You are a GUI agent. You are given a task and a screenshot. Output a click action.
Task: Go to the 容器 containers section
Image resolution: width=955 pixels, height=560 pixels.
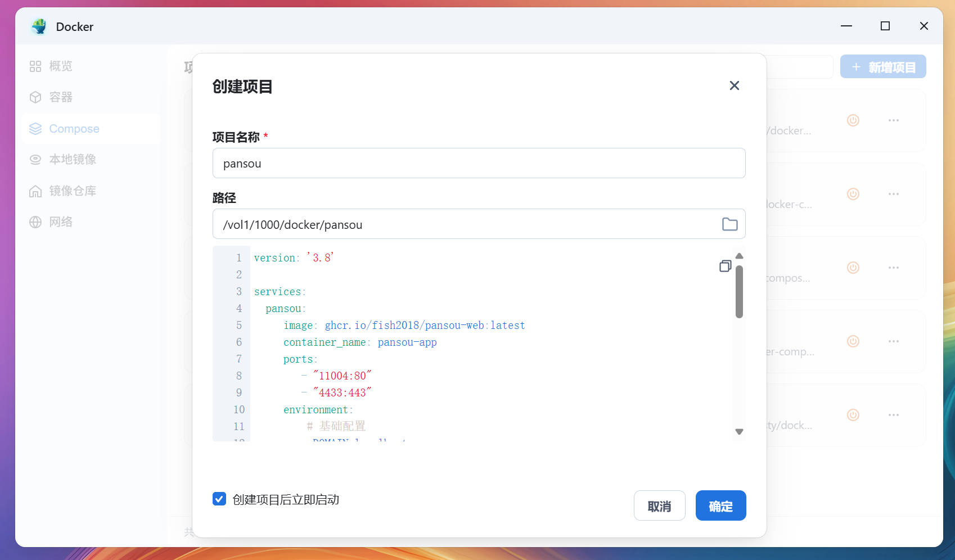tap(60, 97)
